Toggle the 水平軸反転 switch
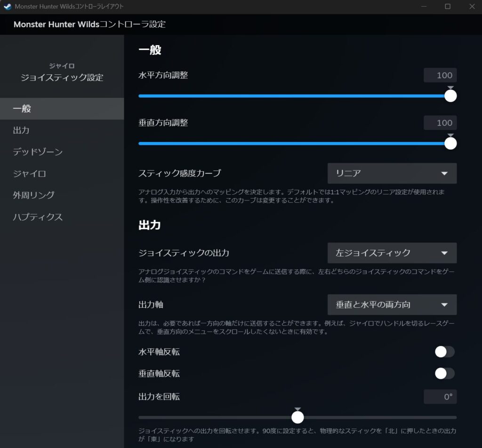The image size is (482, 448). point(444,352)
